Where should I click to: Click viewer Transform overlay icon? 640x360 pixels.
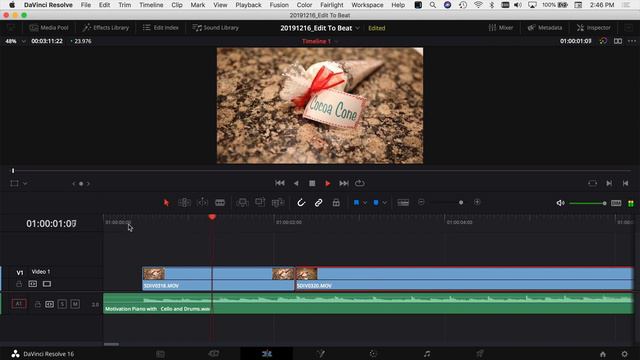coord(14,184)
